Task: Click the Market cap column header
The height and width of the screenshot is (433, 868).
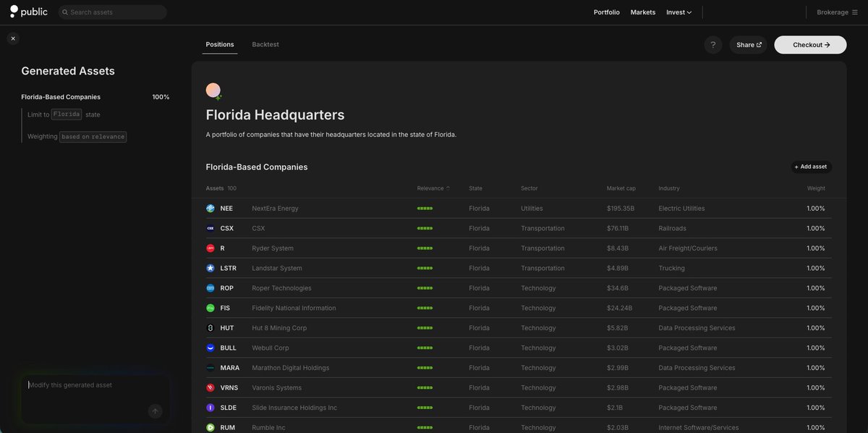Action: point(621,188)
